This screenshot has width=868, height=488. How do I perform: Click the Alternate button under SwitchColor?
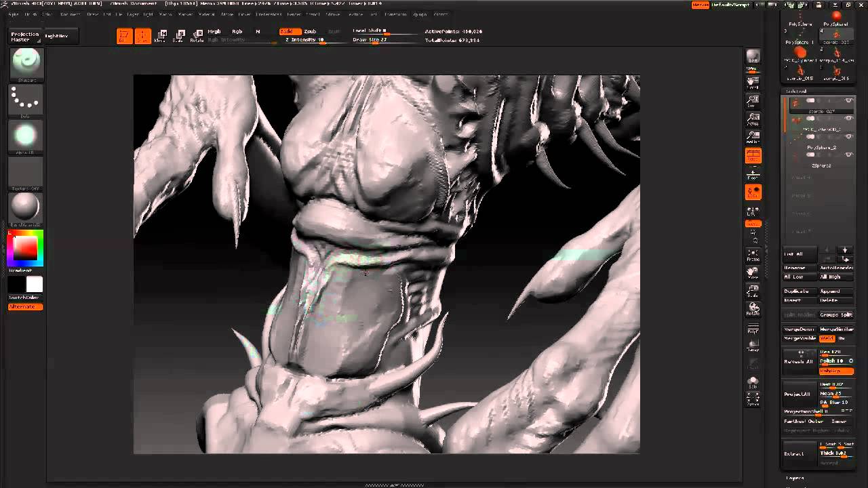point(26,307)
